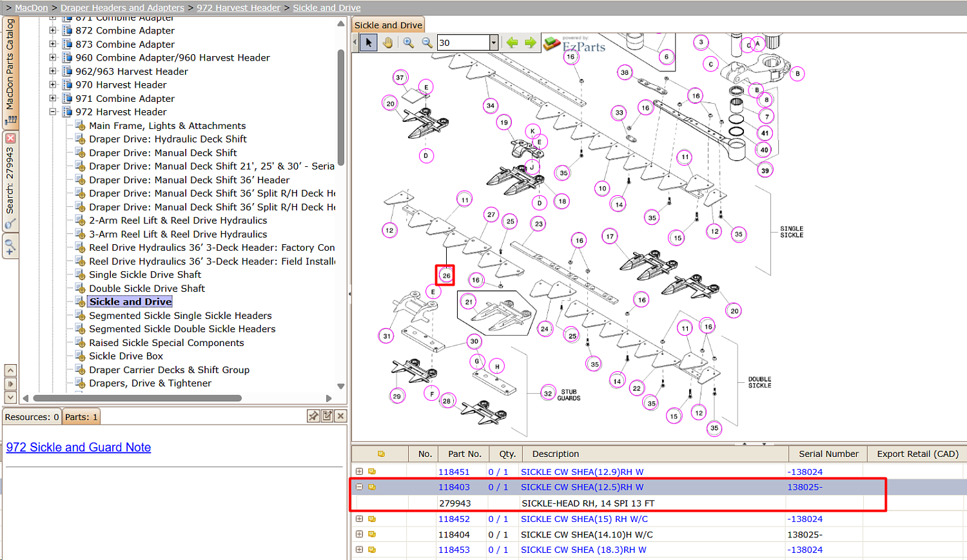Viewport: 967px width, 560px height.
Task: Open Drapers, Drive & Tightener page
Action: (150, 383)
